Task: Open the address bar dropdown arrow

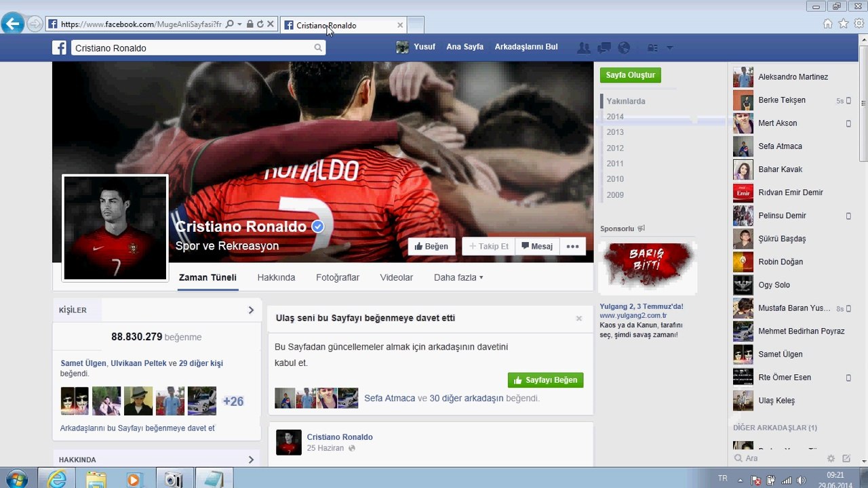Action: click(239, 24)
